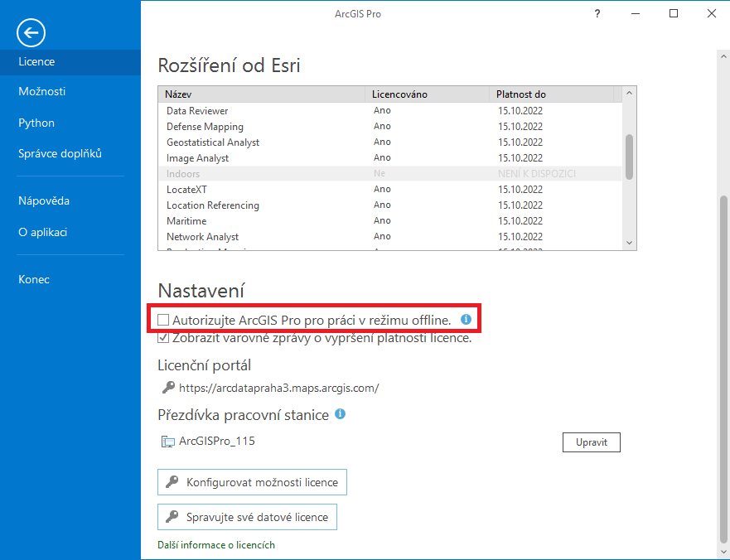Go back using the circled arrow icon
Viewport: 730px width, 560px height.
(31, 32)
